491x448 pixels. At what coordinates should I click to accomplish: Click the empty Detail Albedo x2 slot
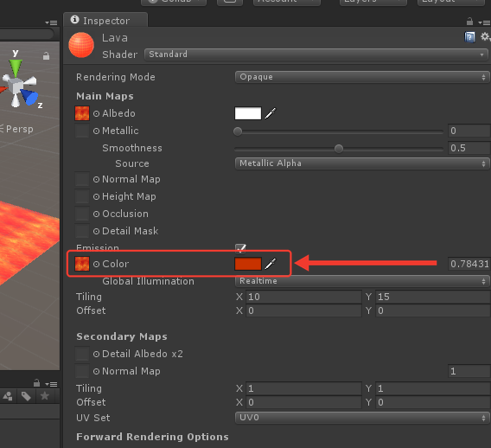point(82,354)
